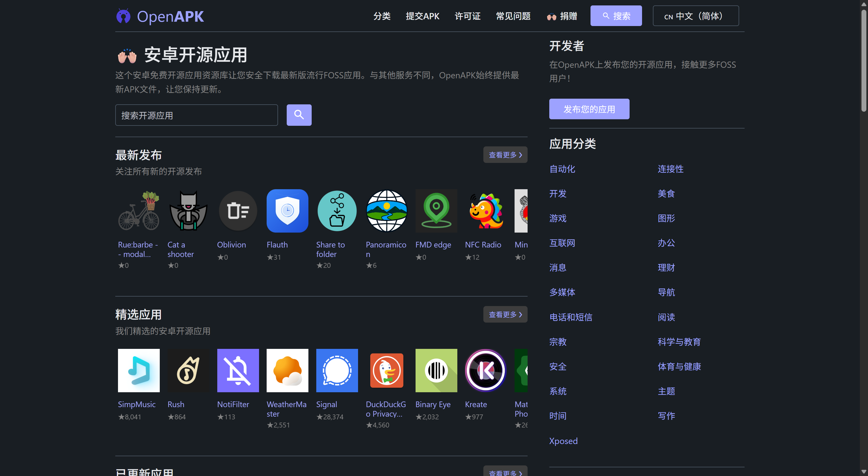The height and width of the screenshot is (476, 868).
Task: Click inside the 搜索开源应用 search field
Action: 196,115
